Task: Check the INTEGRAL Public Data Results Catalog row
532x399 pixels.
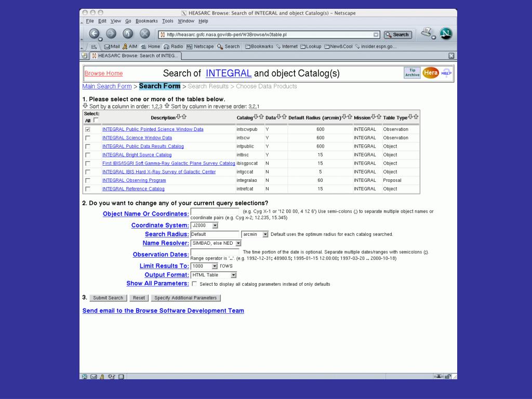Action: pos(88,146)
